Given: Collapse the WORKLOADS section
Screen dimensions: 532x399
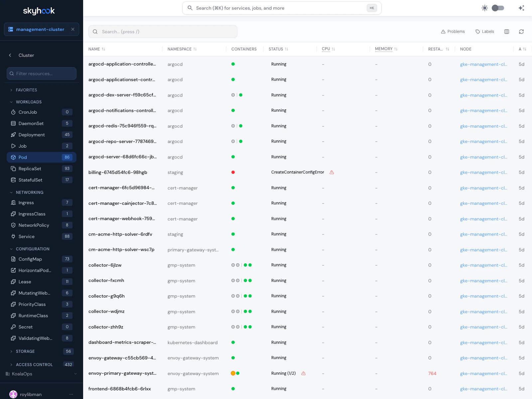Looking at the screenshot, I should [11, 102].
